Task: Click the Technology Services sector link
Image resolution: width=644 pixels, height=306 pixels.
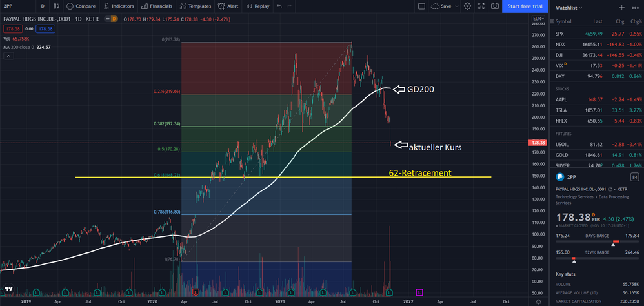Action: coord(574,197)
